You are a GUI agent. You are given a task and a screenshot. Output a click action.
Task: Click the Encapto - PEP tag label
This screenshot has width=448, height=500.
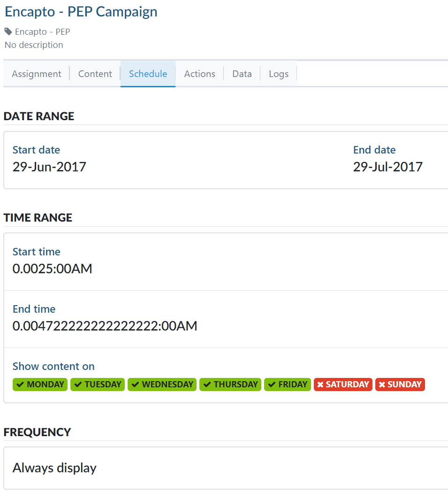coord(42,31)
